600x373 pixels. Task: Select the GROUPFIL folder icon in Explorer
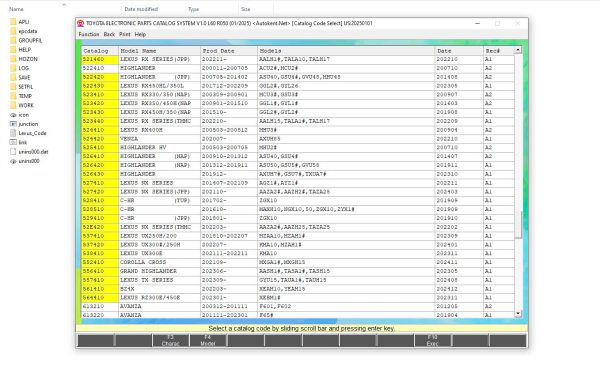pos(13,40)
